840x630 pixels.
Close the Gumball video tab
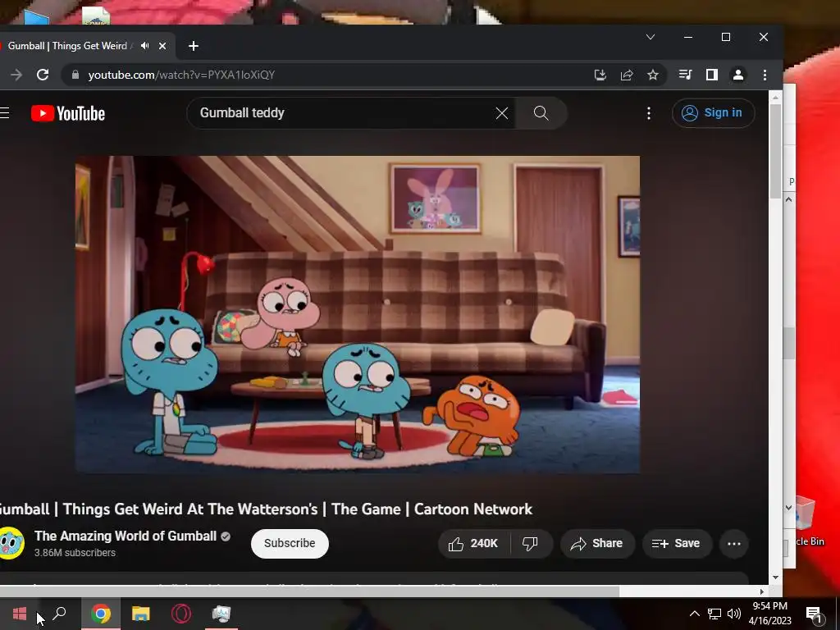coord(162,46)
